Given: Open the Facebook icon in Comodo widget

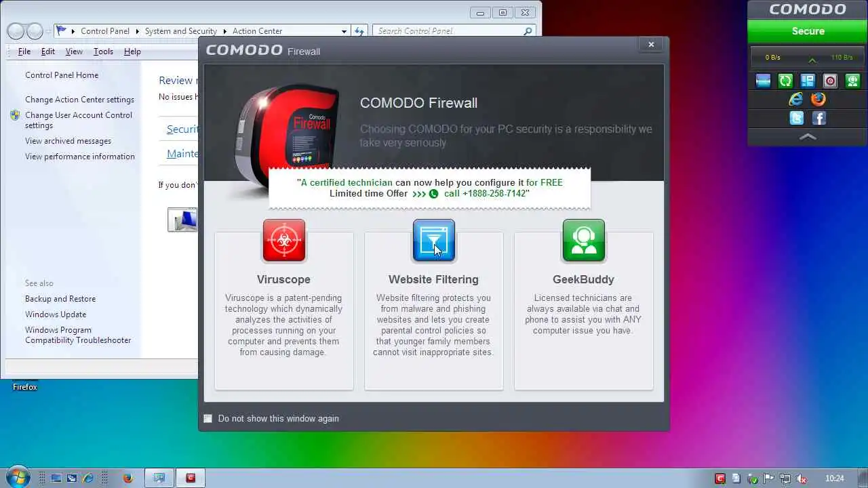Looking at the screenshot, I should (x=818, y=118).
